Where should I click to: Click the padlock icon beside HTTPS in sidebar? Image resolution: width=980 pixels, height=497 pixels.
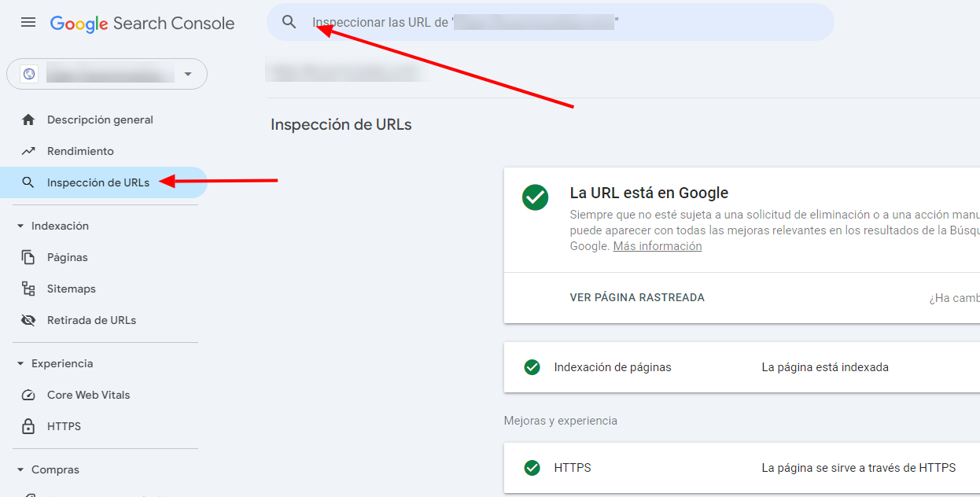[x=28, y=426]
